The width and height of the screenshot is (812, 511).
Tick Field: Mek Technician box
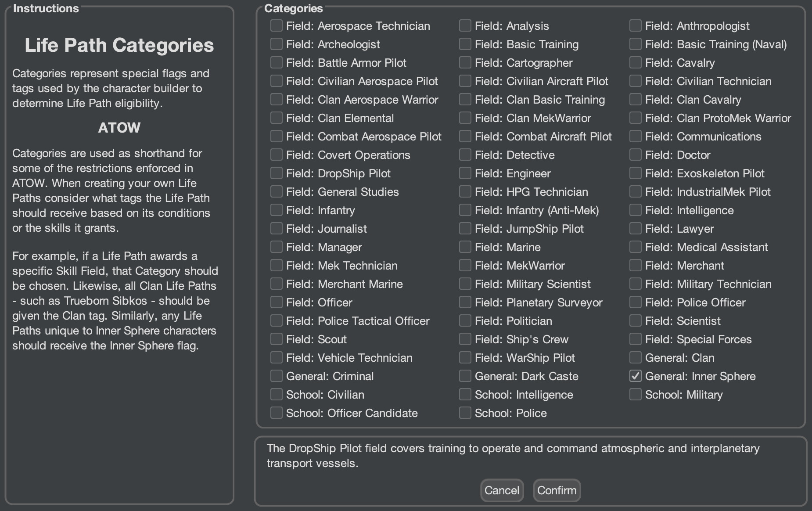pos(277,266)
